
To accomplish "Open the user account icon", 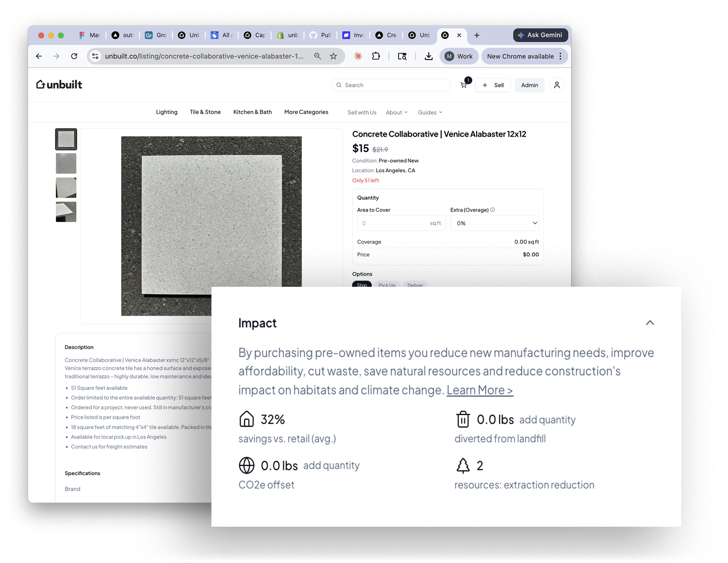I will click(556, 85).
